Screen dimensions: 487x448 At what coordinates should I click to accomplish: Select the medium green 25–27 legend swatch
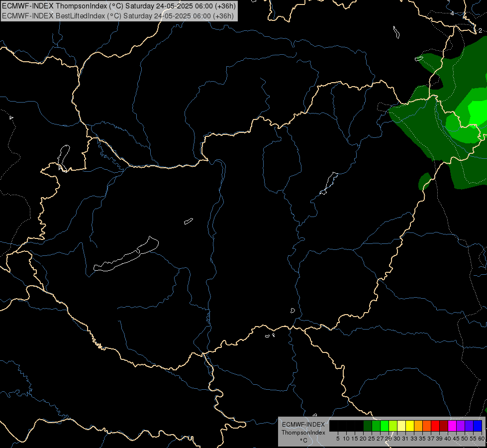click(376, 426)
